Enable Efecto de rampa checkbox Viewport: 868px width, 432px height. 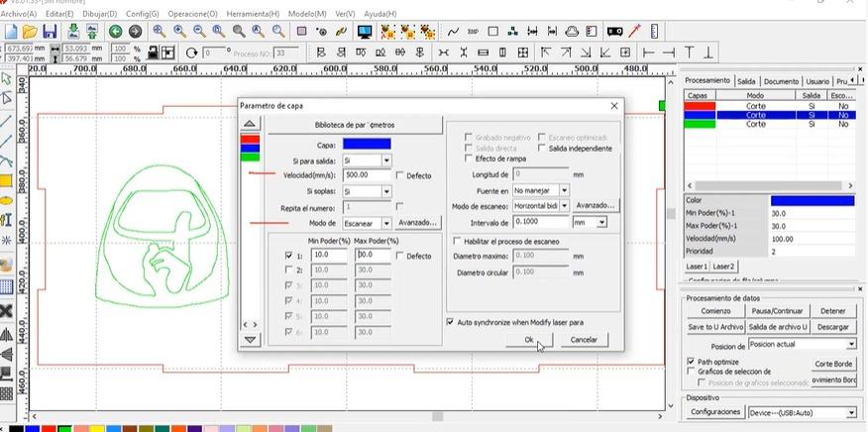coord(469,159)
